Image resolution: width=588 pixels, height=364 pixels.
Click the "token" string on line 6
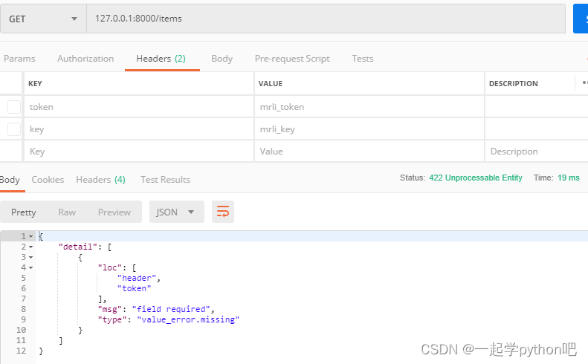point(135,288)
